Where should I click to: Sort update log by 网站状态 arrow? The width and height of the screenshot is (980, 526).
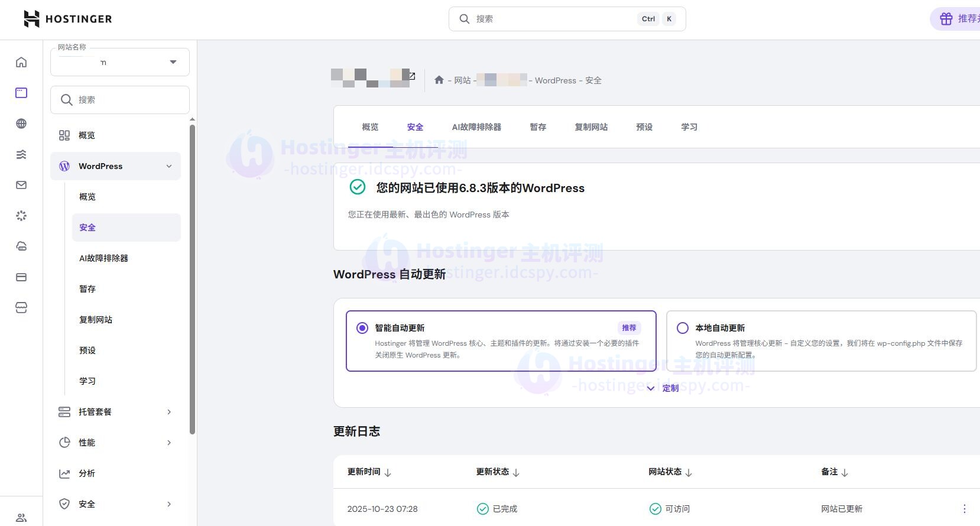click(689, 472)
